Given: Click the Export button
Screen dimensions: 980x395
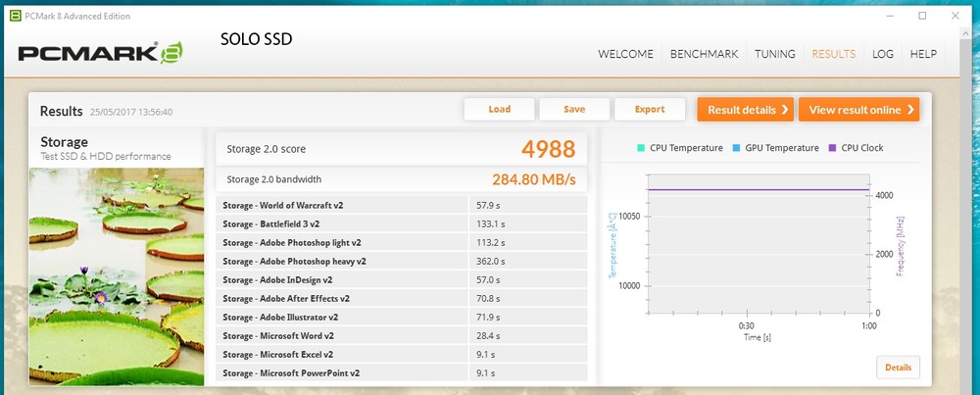Looking at the screenshot, I should 650,110.
